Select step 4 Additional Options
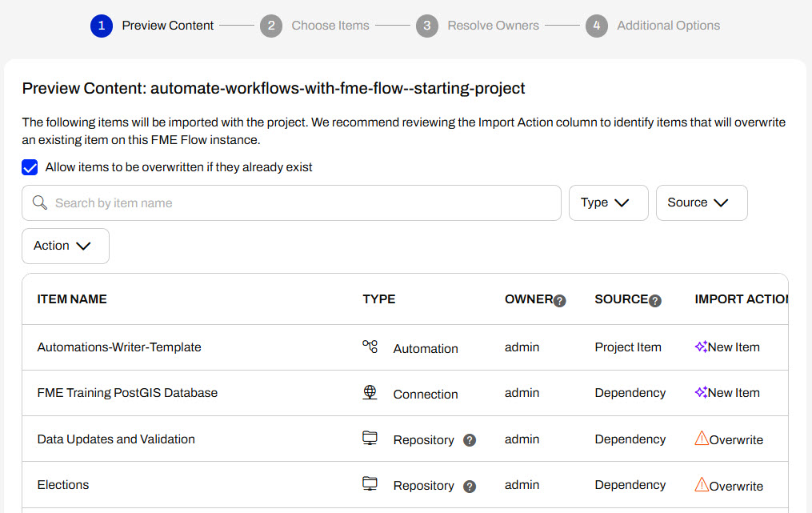Viewport: 812px width, 513px height. coord(653,26)
